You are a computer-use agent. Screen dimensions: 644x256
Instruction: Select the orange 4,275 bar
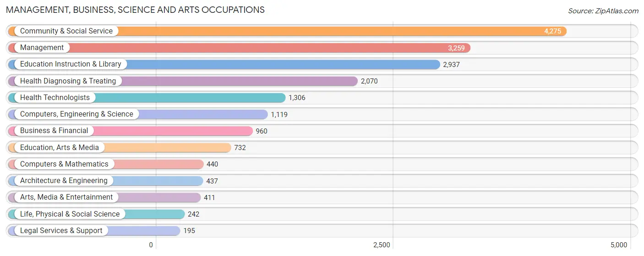[x=287, y=31]
